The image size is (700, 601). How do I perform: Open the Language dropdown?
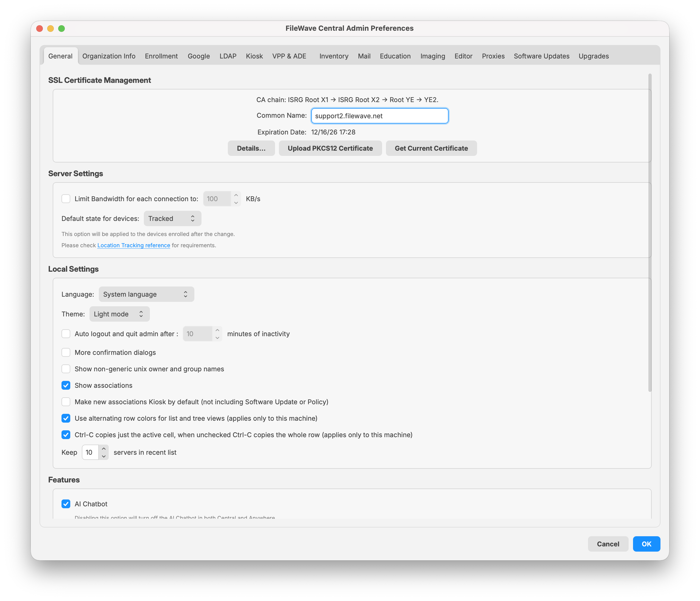point(146,294)
